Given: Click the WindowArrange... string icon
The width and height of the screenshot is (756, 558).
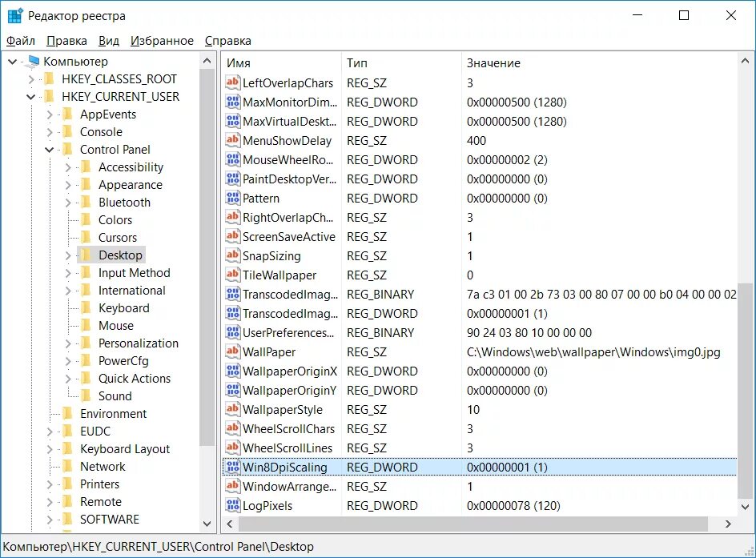Looking at the screenshot, I should 233,486.
